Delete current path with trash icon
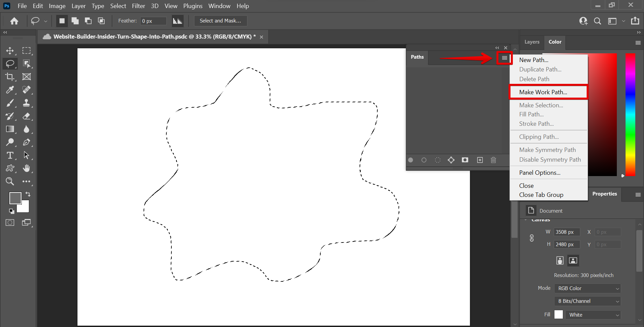644x327 pixels. pyautogui.click(x=493, y=160)
